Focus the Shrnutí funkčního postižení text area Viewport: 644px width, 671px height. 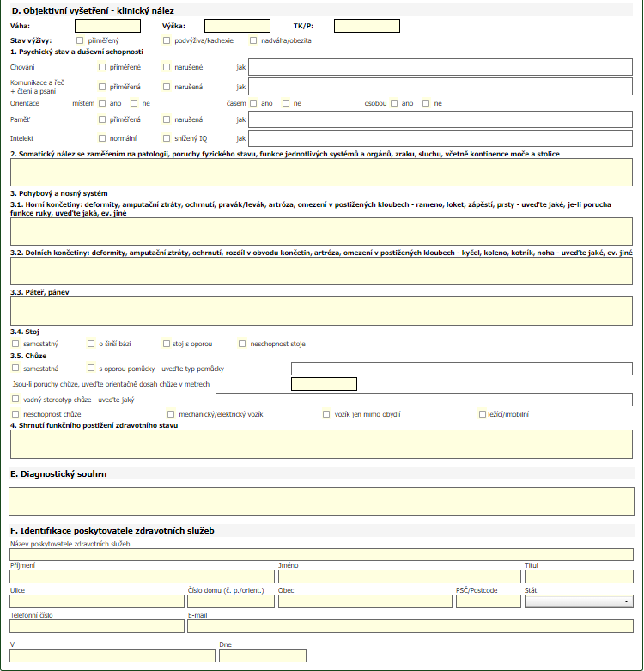pos(322,445)
